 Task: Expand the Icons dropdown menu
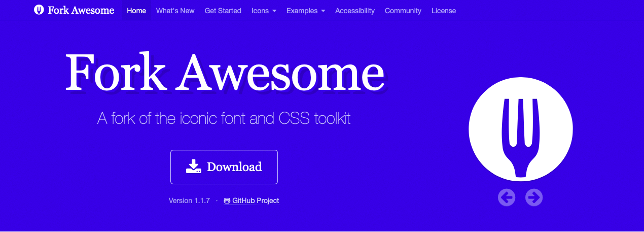264,11
